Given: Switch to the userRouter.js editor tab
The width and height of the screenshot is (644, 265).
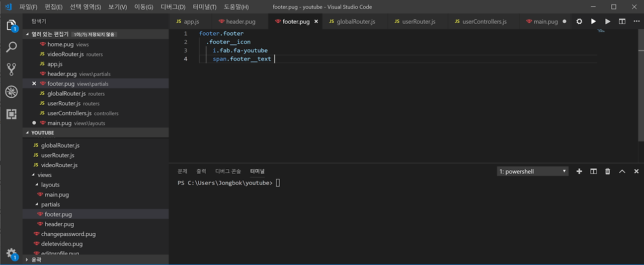Looking at the screenshot, I should [x=418, y=22].
